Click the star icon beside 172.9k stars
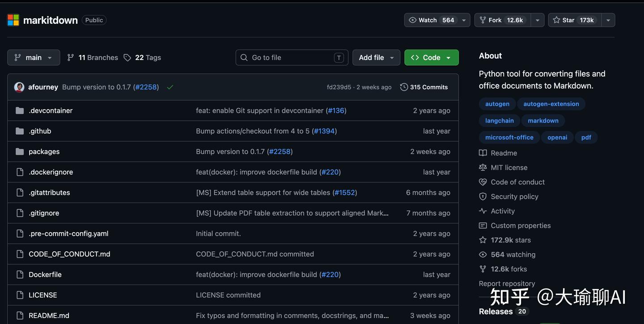Screen dimensions: 644x324 click(483, 240)
